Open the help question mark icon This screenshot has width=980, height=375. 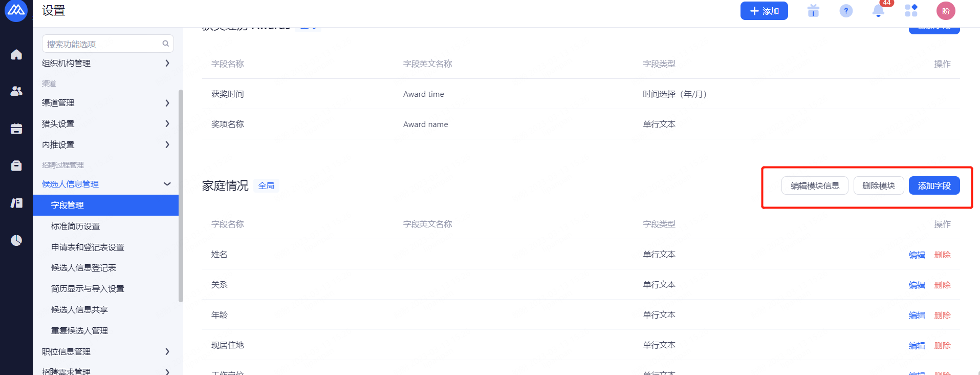(x=846, y=11)
